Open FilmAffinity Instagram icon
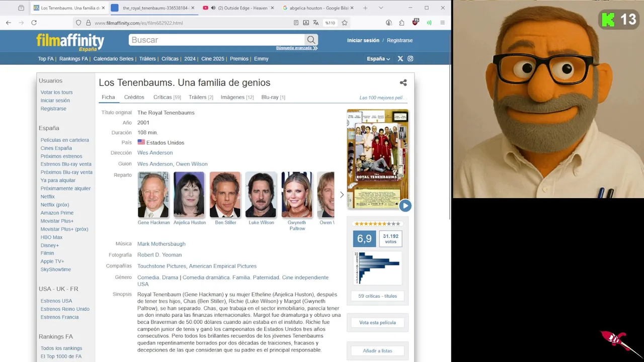644x362 pixels. [x=411, y=59]
